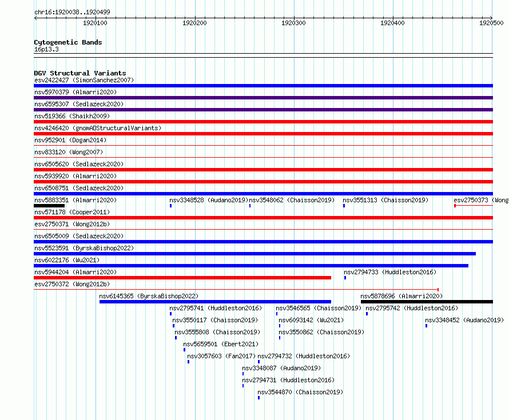Open nsv4246420 (gnomADStructuralVariants) entry

(x=98, y=128)
